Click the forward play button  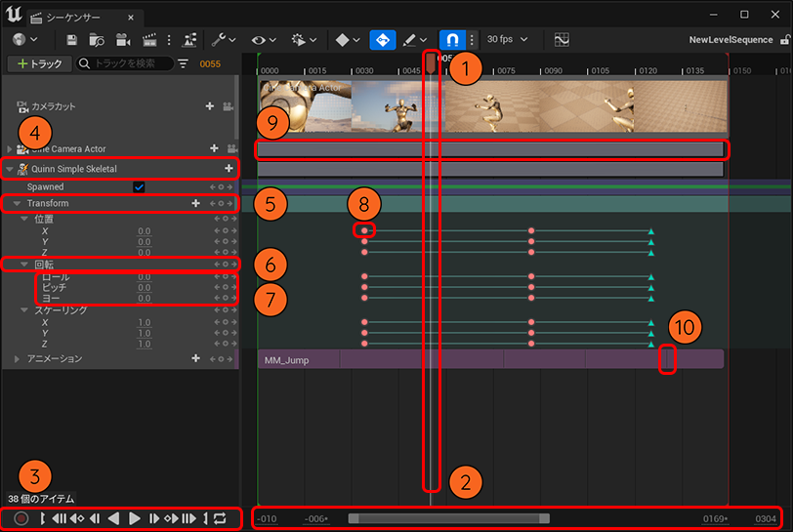pyautogui.click(x=136, y=518)
